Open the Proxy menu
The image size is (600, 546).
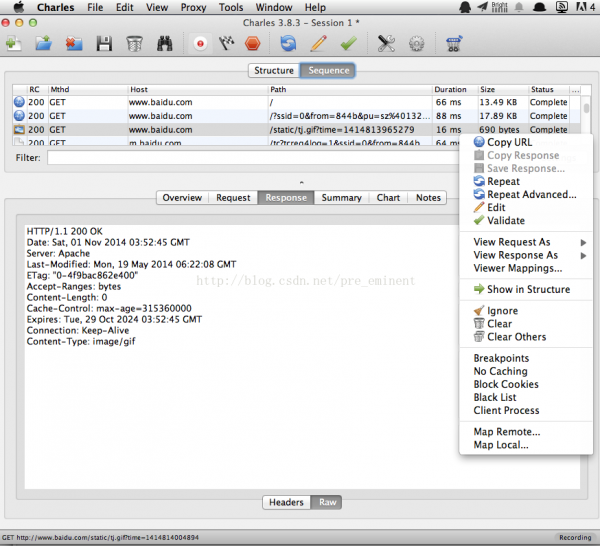click(x=193, y=7)
